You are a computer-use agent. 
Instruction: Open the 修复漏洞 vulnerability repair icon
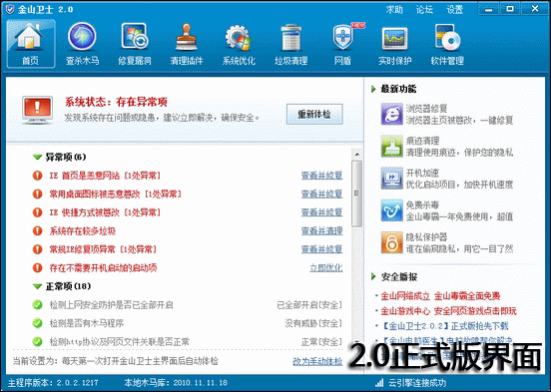click(134, 37)
